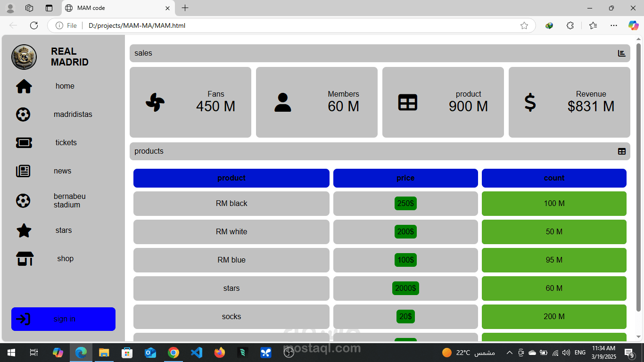This screenshot has height=362, width=644.
Task: Click the soccer ball icon beside madridistas
Action: click(23, 115)
